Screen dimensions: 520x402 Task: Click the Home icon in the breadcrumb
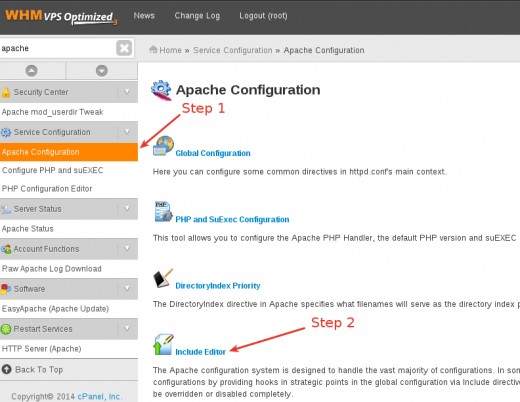(153, 50)
